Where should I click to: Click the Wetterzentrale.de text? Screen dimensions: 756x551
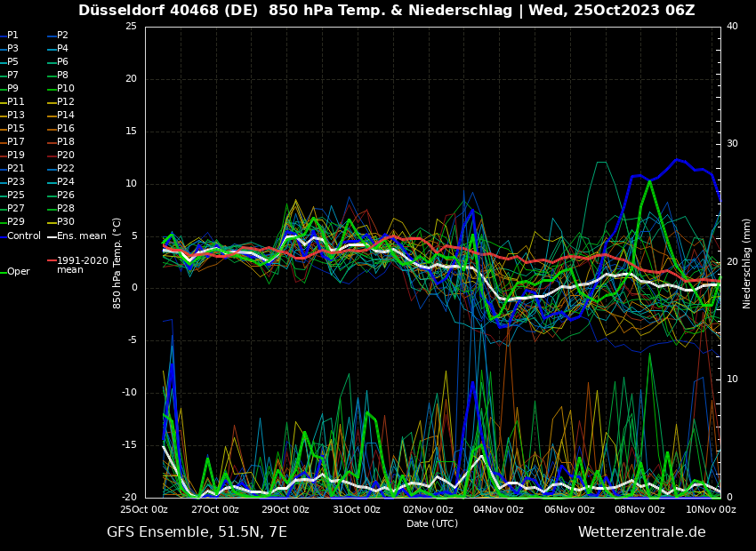pyautogui.click(x=641, y=532)
